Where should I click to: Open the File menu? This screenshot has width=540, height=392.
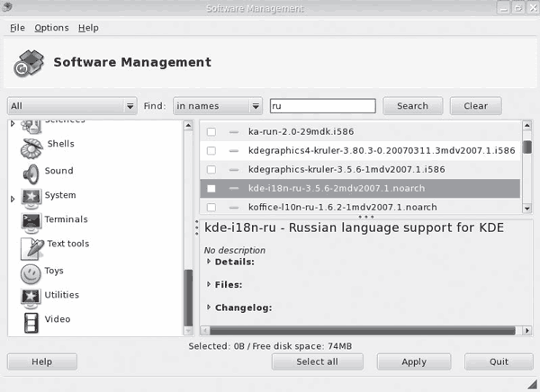(17, 28)
